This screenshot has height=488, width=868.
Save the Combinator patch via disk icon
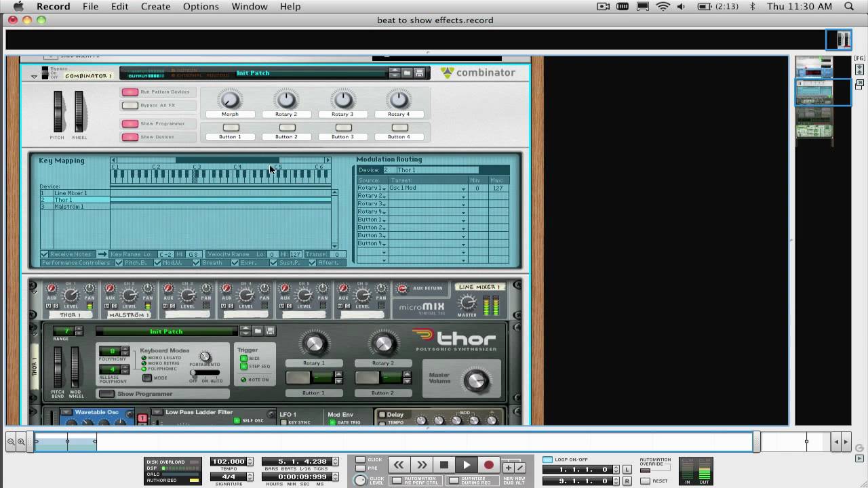coord(419,73)
